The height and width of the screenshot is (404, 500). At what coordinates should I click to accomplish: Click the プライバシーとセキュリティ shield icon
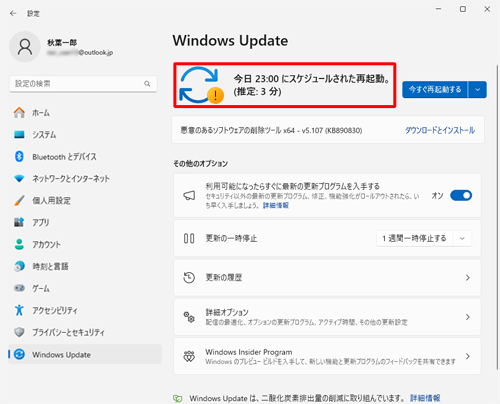(x=19, y=332)
